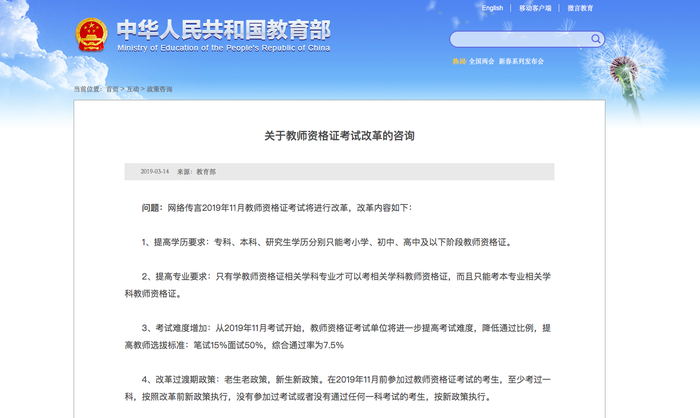Click the search magnifier icon
The width and height of the screenshot is (700, 418).
596,40
